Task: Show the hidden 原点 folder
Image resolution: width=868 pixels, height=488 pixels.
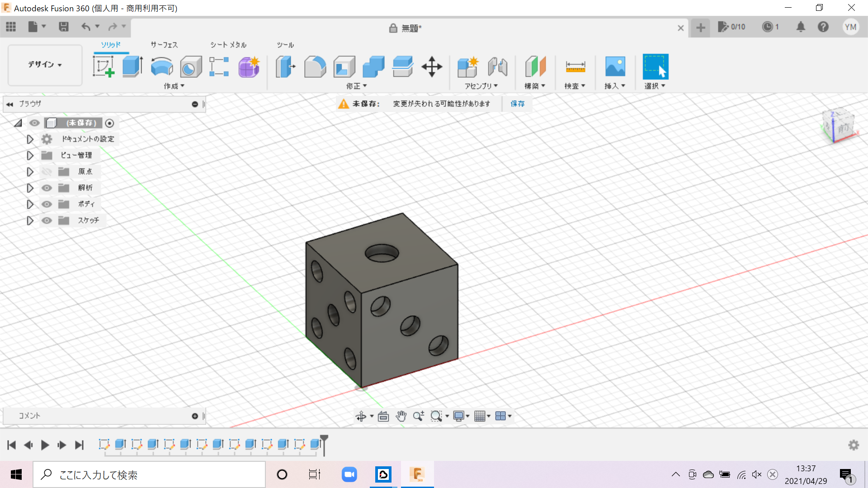Action: tap(47, 172)
